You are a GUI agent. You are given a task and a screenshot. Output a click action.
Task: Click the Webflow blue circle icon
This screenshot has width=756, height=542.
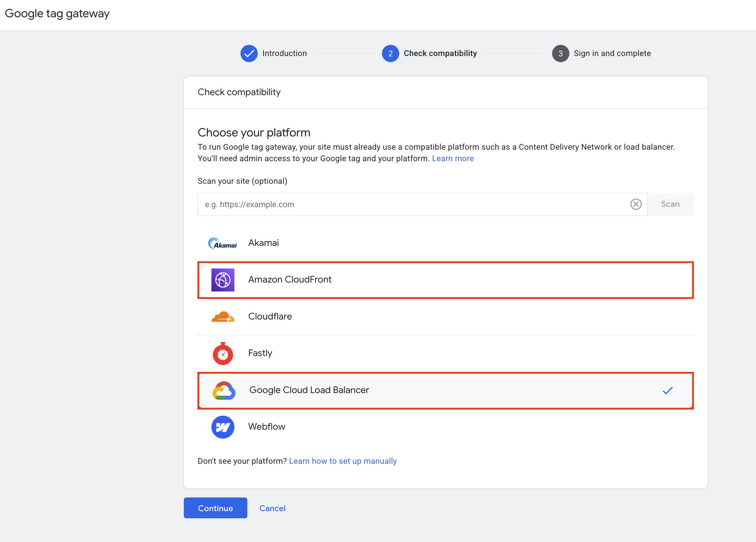click(223, 427)
